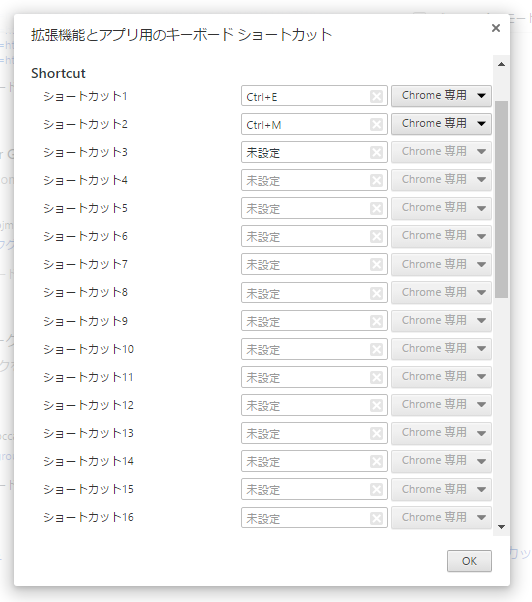The height and width of the screenshot is (602, 532).
Task: Click the clear X icon for ショートカット10
Action: [x=376, y=349]
